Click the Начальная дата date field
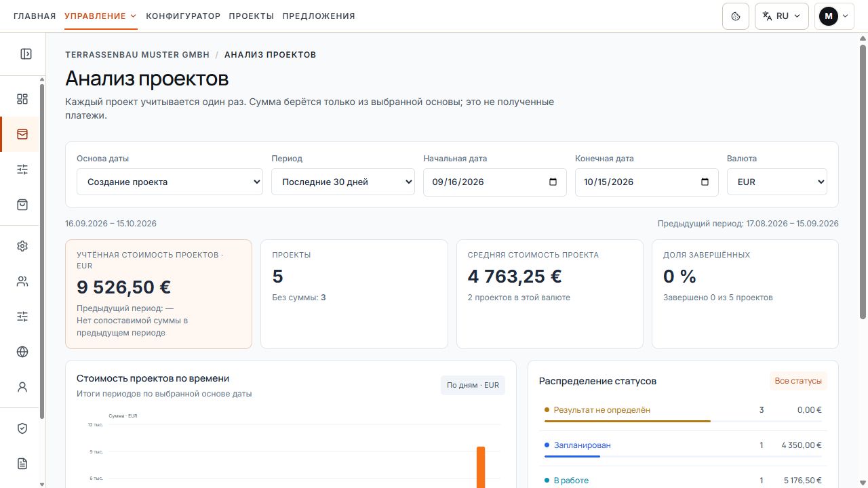This screenshot has height=488, width=868. (x=495, y=182)
